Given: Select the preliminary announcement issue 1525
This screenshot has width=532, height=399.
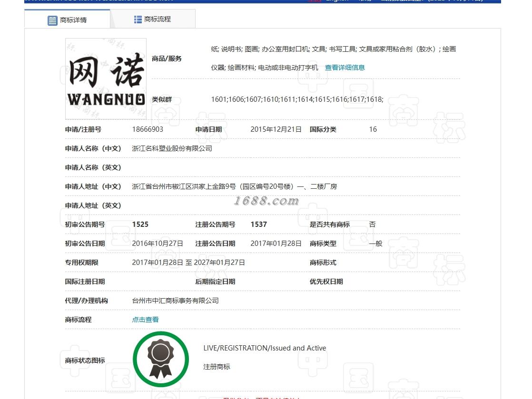Looking at the screenshot, I should click(140, 224).
